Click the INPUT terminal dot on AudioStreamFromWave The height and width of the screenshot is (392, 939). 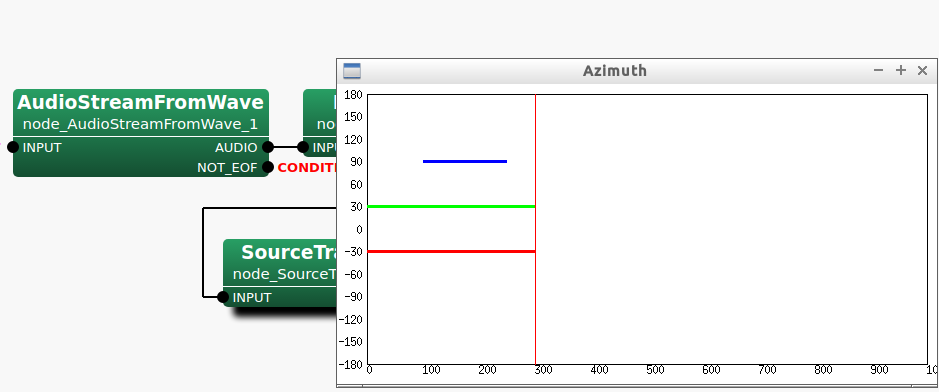[13, 147]
